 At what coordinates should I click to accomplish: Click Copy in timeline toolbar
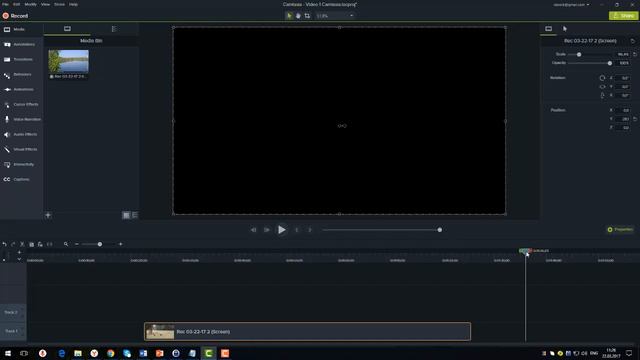pyautogui.click(x=31, y=244)
